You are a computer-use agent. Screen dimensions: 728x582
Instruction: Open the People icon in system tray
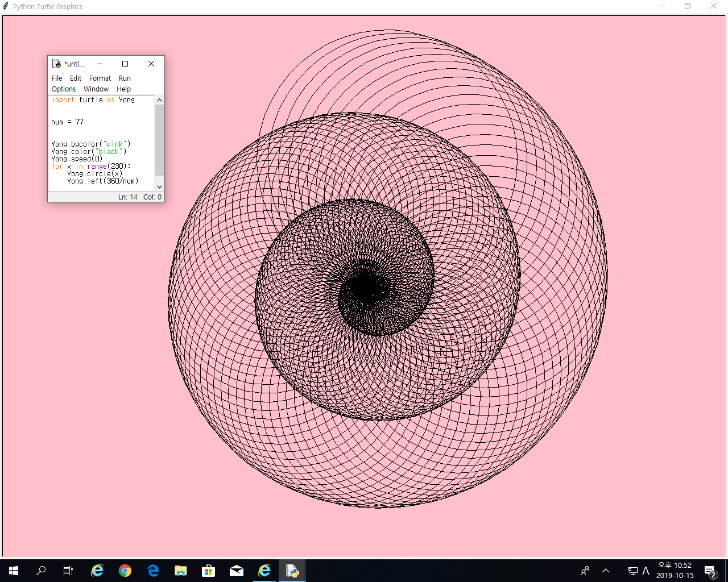pyautogui.click(x=585, y=571)
